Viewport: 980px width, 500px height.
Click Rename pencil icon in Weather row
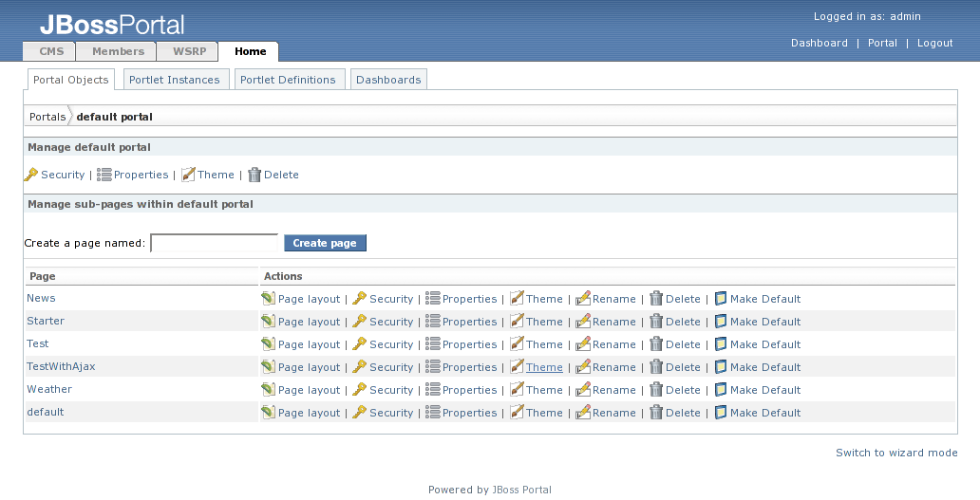[583, 390]
